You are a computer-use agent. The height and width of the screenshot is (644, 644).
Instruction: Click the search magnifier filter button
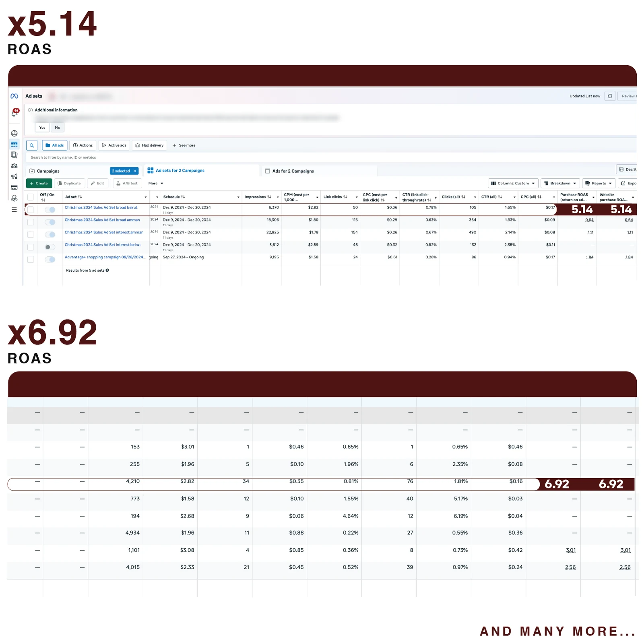(x=32, y=145)
